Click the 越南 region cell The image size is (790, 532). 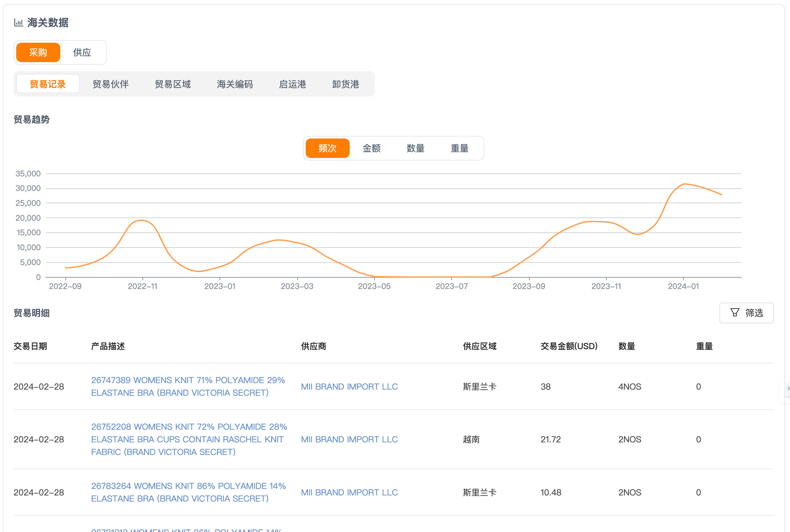[471, 439]
